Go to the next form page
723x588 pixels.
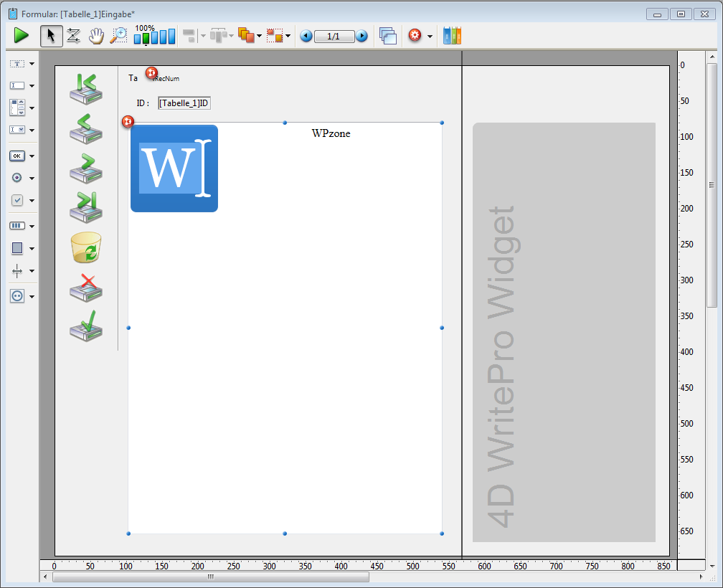pyautogui.click(x=361, y=36)
